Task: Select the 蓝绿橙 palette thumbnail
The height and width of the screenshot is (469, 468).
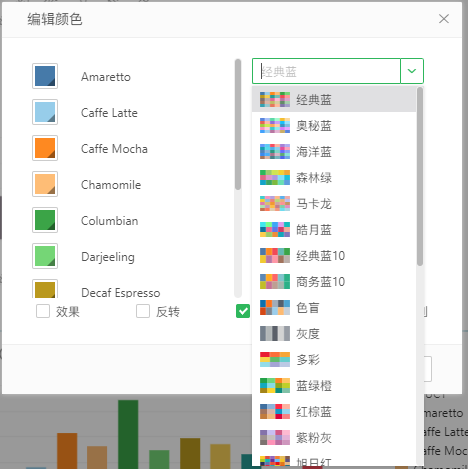Action: pos(275,386)
